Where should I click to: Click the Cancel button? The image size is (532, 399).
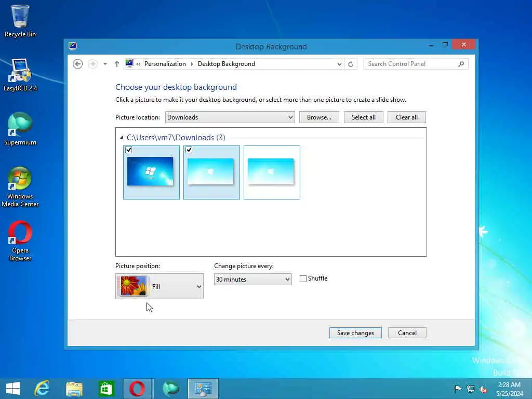[x=407, y=333]
